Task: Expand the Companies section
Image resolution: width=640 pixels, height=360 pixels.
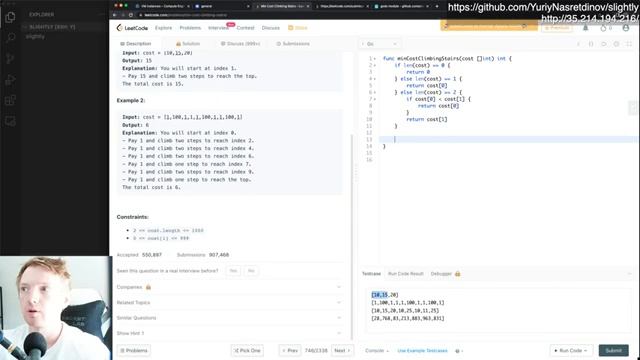Action: point(229,287)
